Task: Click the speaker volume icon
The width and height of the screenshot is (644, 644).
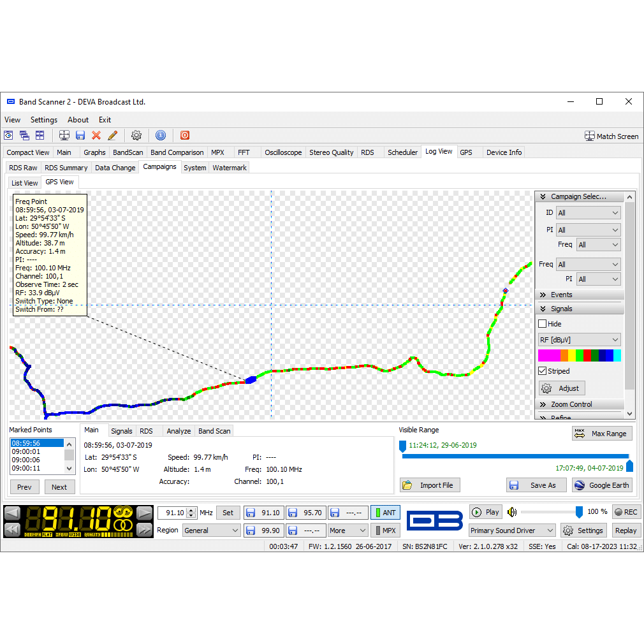Action: click(x=512, y=512)
